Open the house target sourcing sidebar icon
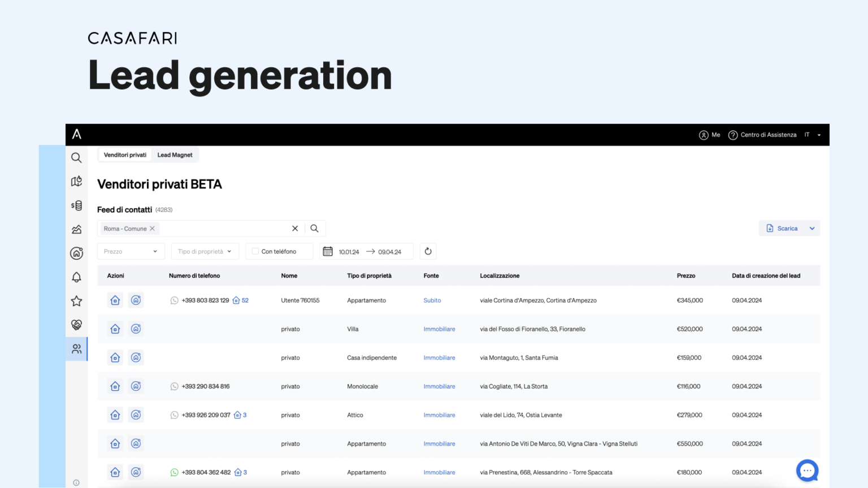Screen dimensions: 868x488 pyautogui.click(x=76, y=253)
